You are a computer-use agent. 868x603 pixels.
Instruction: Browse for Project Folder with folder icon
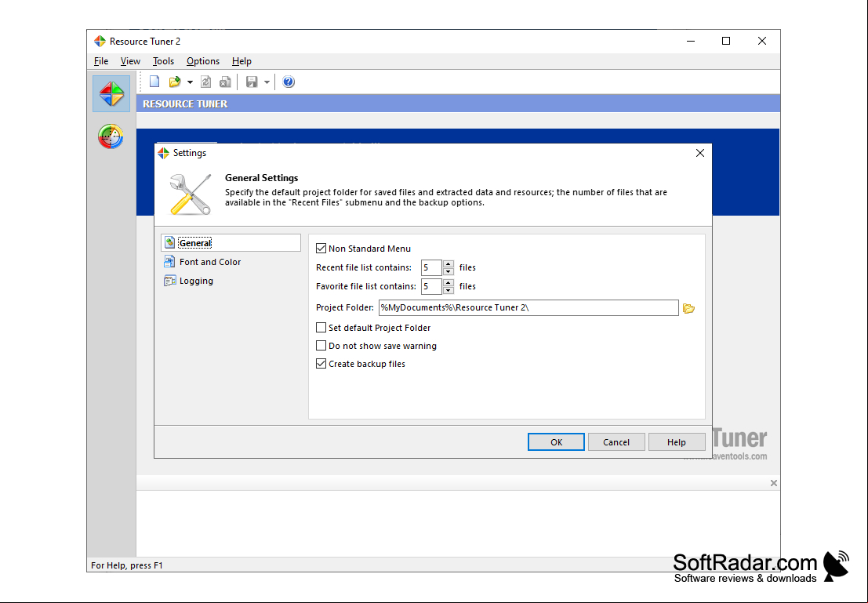point(688,308)
